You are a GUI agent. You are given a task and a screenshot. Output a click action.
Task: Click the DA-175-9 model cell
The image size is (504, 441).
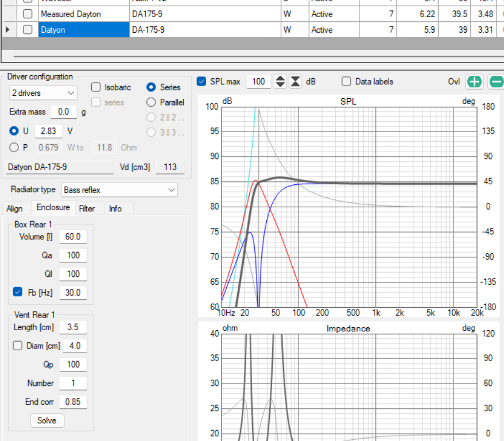[205, 29]
